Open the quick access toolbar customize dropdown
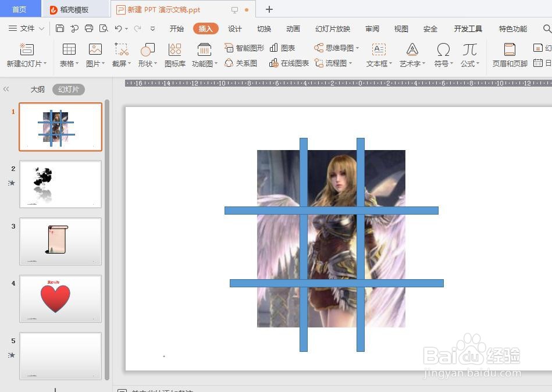The height and width of the screenshot is (392, 552). (152, 29)
